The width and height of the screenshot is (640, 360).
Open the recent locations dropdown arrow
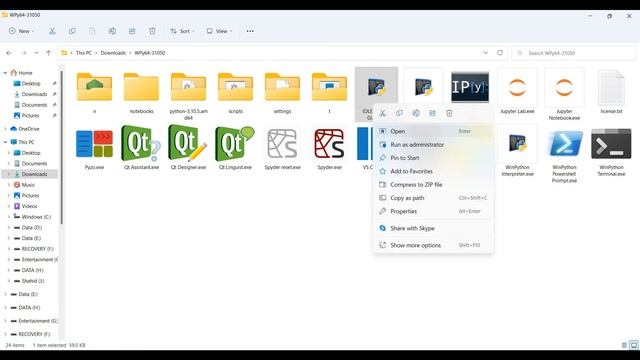click(x=36, y=53)
